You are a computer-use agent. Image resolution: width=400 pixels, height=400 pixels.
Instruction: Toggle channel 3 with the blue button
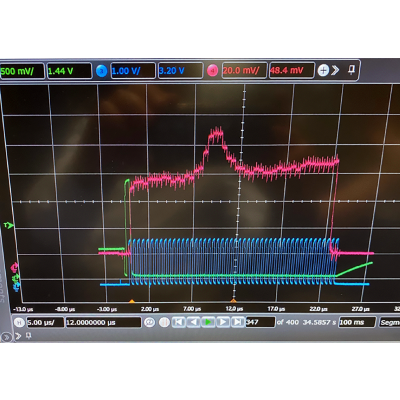pyautogui.click(x=101, y=71)
